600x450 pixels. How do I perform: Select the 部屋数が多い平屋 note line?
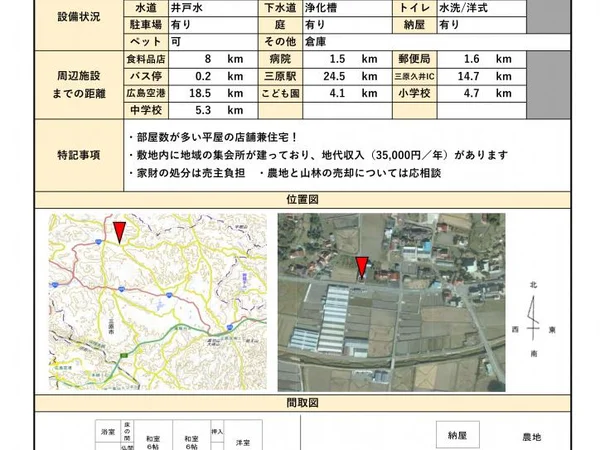point(213,137)
